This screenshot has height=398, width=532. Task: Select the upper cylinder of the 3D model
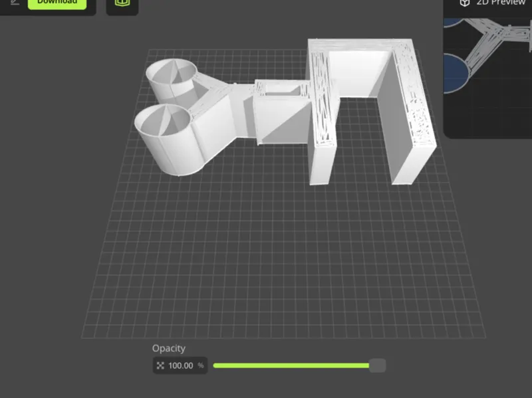(172, 80)
